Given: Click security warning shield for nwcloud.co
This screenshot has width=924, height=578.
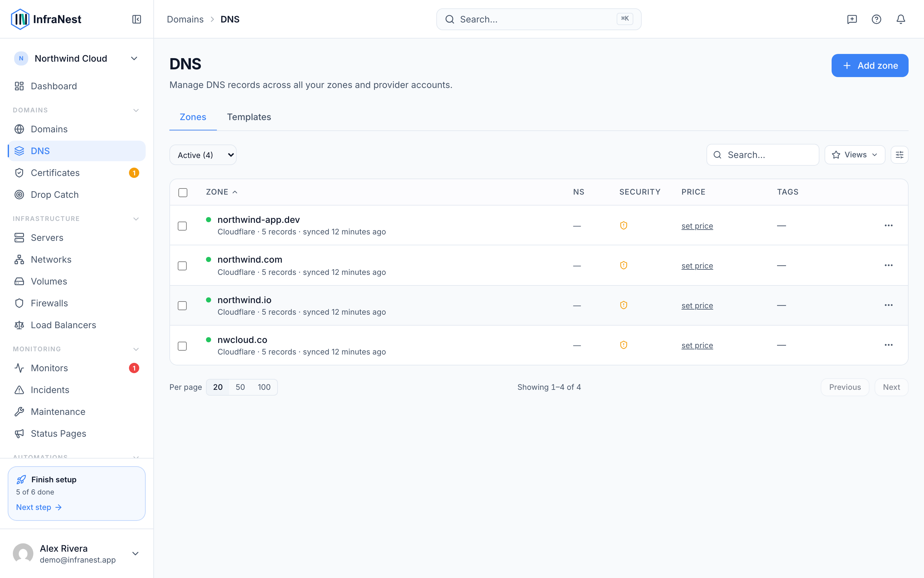Looking at the screenshot, I should (x=623, y=345).
